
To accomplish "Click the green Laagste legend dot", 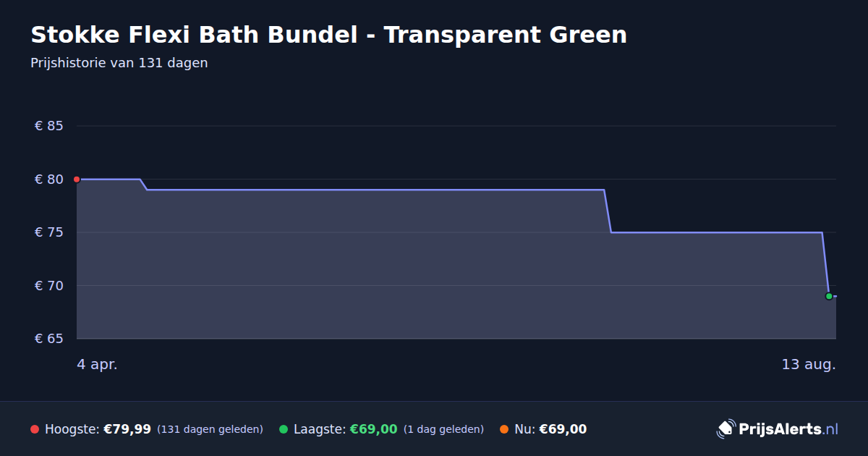I will click(284, 429).
